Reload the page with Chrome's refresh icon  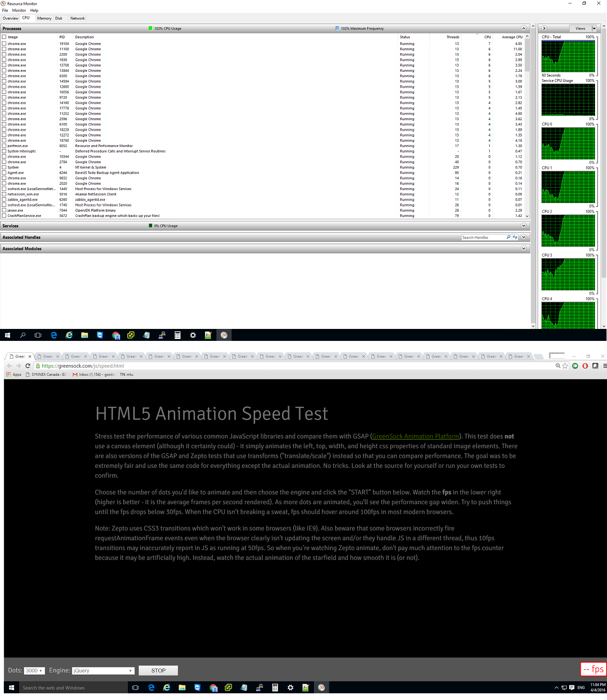pyautogui.click(x=28, y=366)
